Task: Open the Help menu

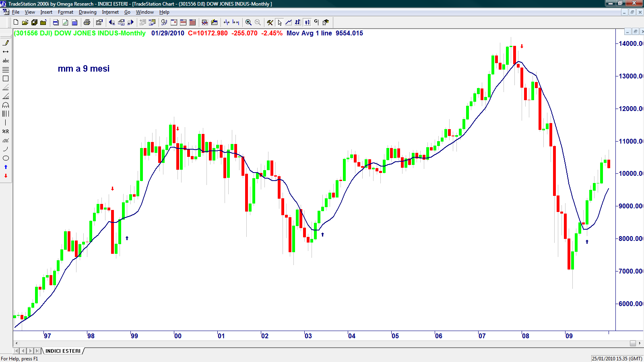Action: (164, 12)
